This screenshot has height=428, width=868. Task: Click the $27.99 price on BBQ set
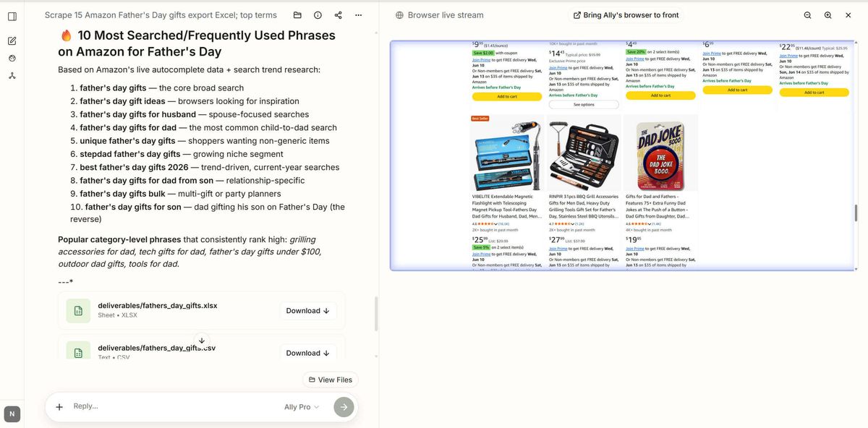pyautogui.click(x=556, y=239)
